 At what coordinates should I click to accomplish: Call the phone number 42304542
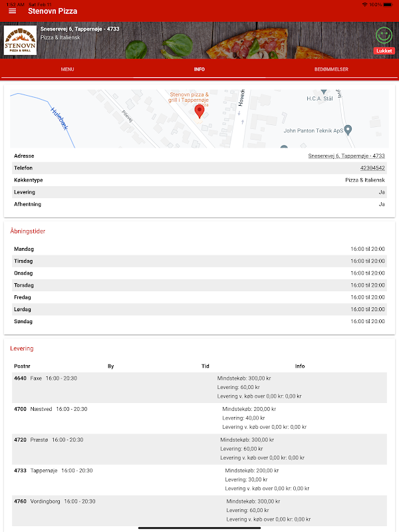[x=372, y=168]
